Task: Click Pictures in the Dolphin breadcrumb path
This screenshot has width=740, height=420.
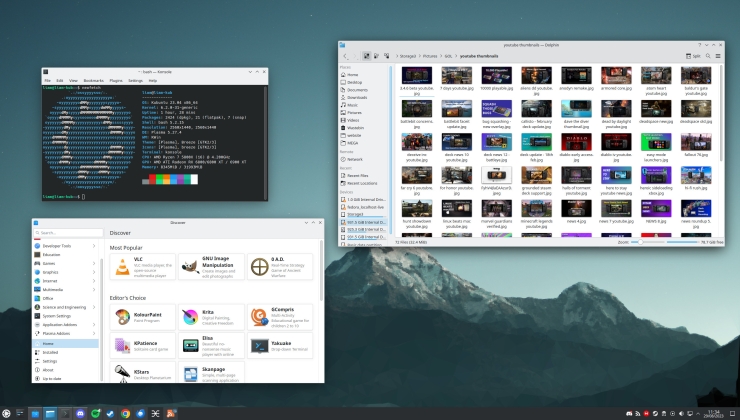Action: point(430,56)
